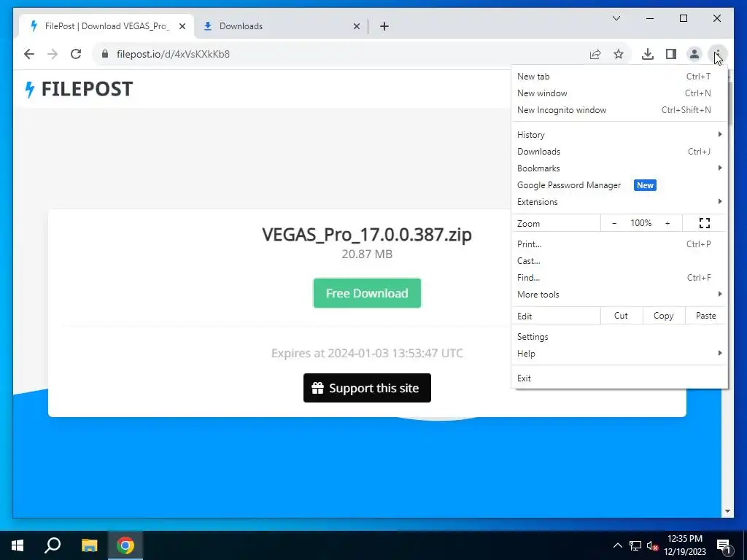Screen dimensions: 747x560
Task: Select Cast... from menu
Action: click(619, 261)
